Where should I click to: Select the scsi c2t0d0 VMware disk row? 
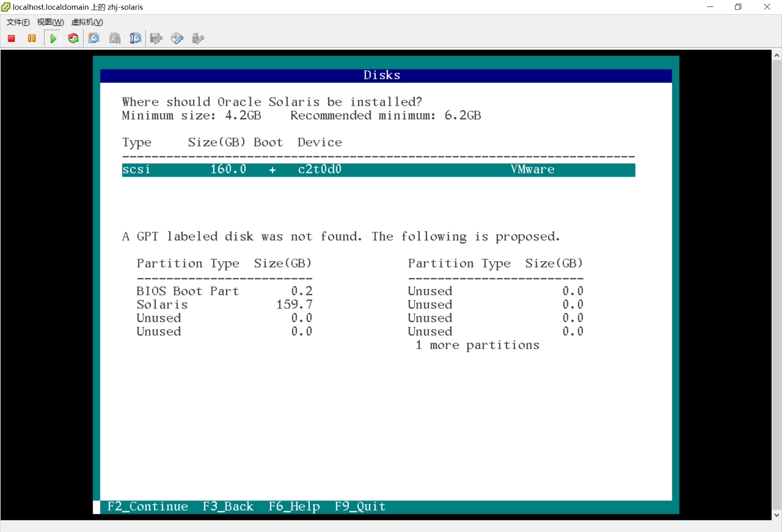tap(378, 169)
